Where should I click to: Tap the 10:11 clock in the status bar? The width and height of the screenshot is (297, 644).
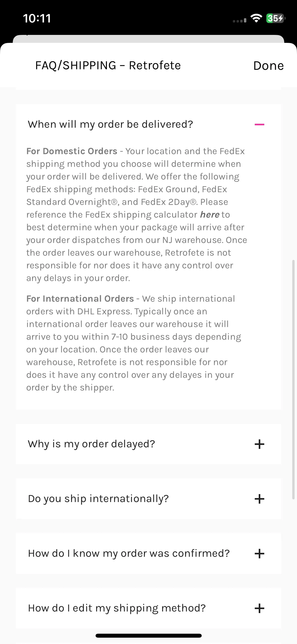37,18
